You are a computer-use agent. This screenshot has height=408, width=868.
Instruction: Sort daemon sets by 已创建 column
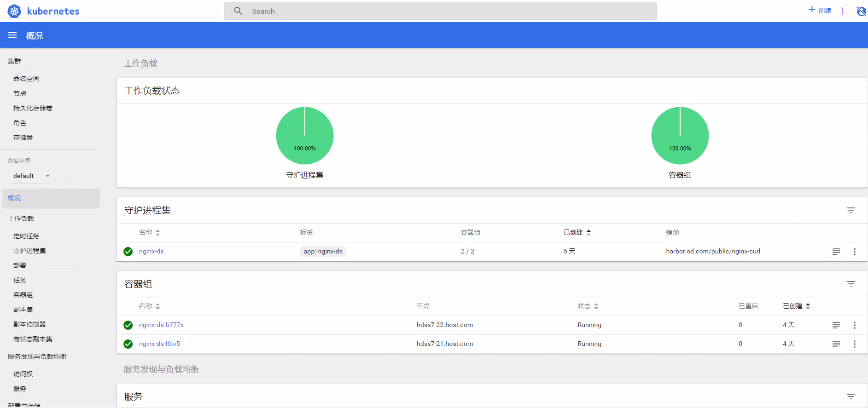click(577, 232)
